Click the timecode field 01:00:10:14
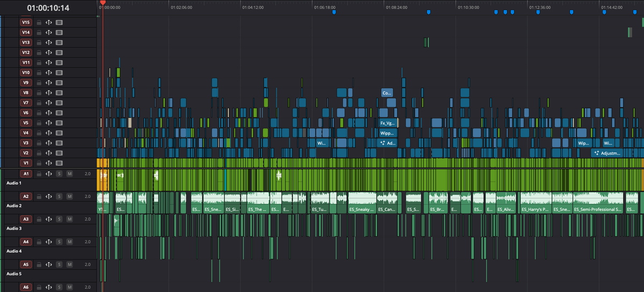Viewport: 644px width, 292px height. click(48, 8)
